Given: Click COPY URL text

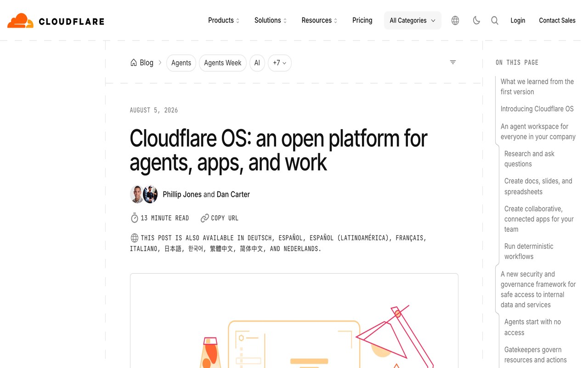Looking at the screenshot, I should (225, 218).
